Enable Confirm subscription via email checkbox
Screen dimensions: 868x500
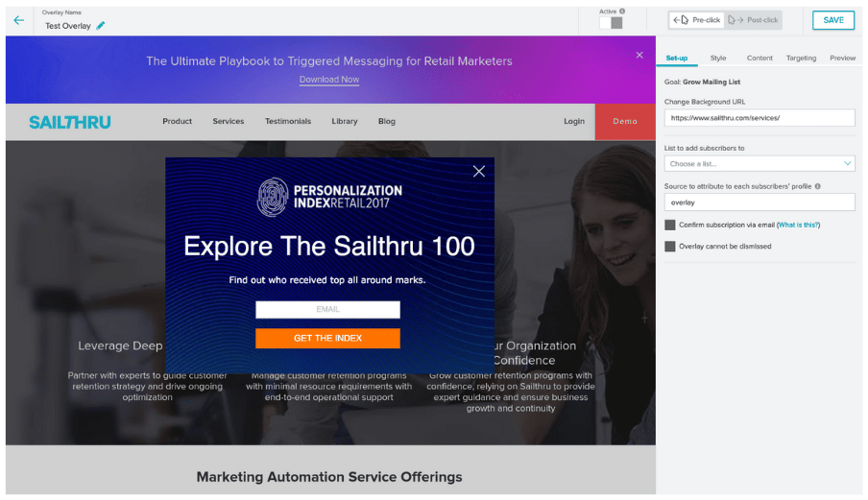670,225
